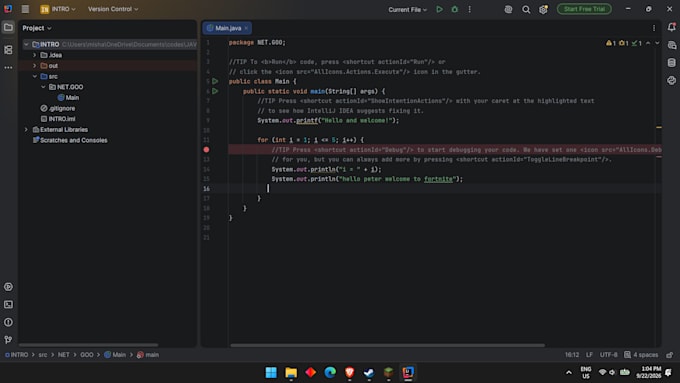Open the Terminal tool window
The image size is (680, 383).
coord(8,305)
